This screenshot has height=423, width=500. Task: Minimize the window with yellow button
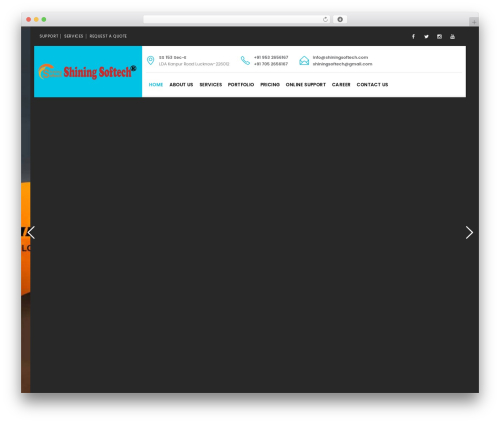[x=36, y=19]
